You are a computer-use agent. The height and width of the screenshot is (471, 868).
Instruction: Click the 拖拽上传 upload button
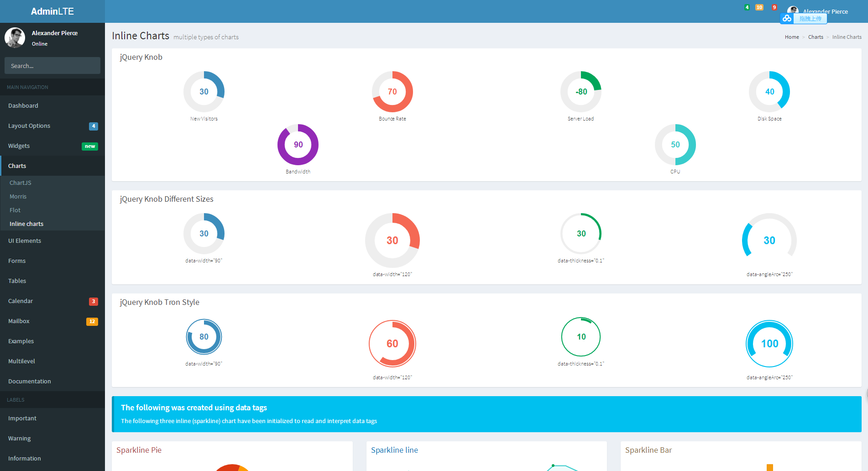[810, 19]
